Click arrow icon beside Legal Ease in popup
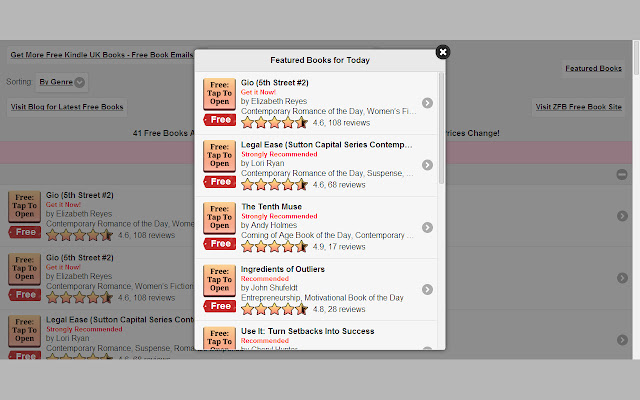 (427, 165)
